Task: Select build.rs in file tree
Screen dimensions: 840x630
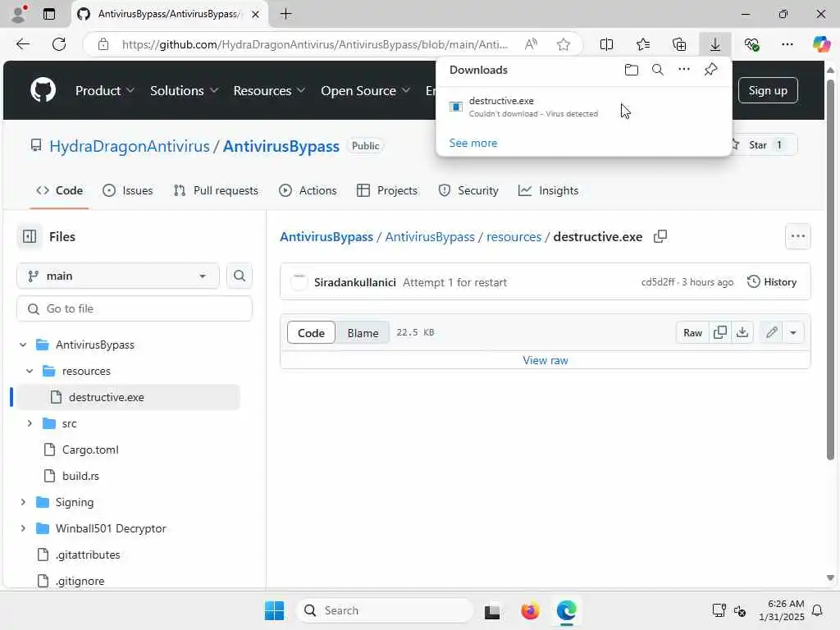Action: [x=80, y=476]
